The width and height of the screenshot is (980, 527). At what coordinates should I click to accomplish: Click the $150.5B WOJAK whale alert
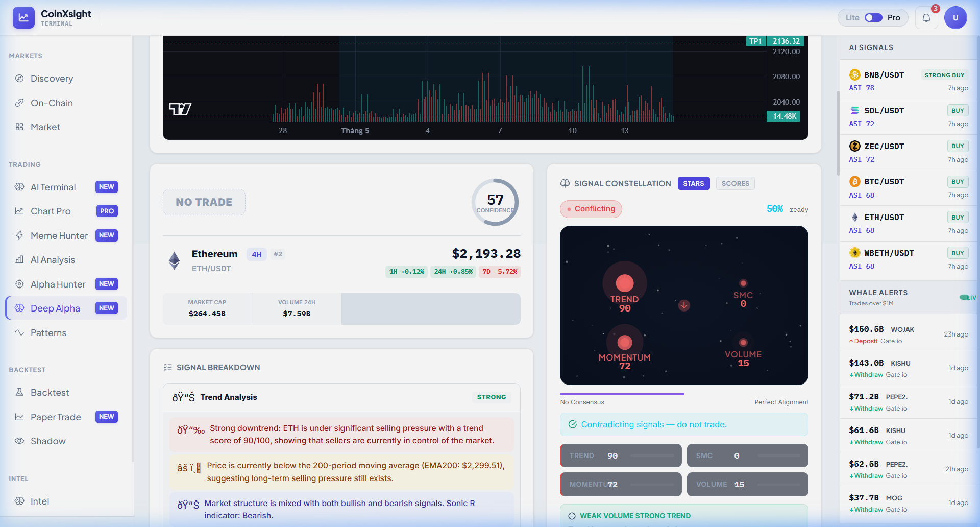point(909,334)
